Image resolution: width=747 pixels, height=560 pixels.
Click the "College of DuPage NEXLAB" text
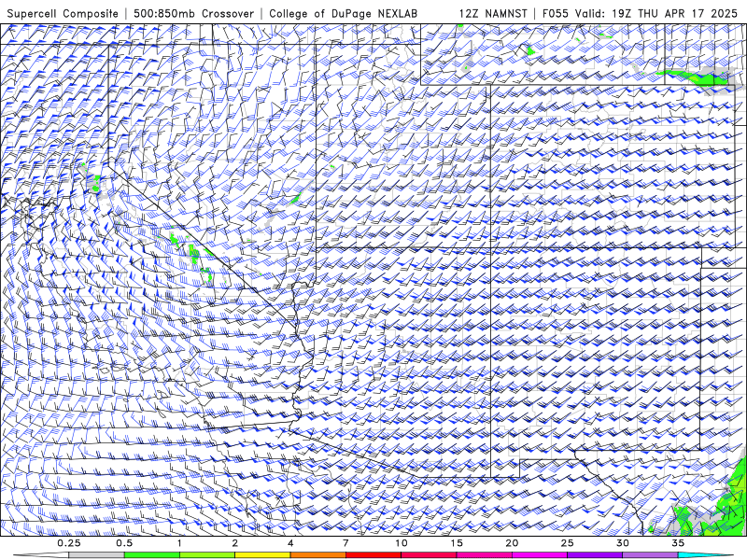[x=343, y=14]
